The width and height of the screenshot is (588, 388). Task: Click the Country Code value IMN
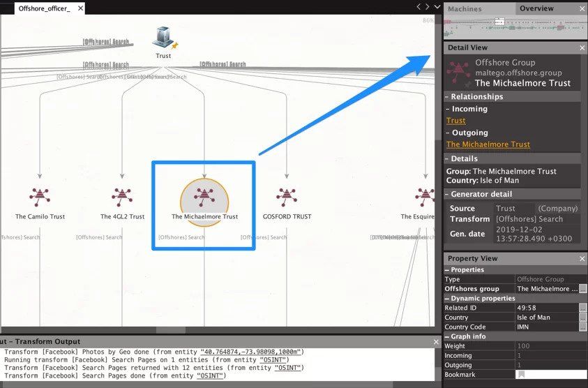[x=522, y=327]
